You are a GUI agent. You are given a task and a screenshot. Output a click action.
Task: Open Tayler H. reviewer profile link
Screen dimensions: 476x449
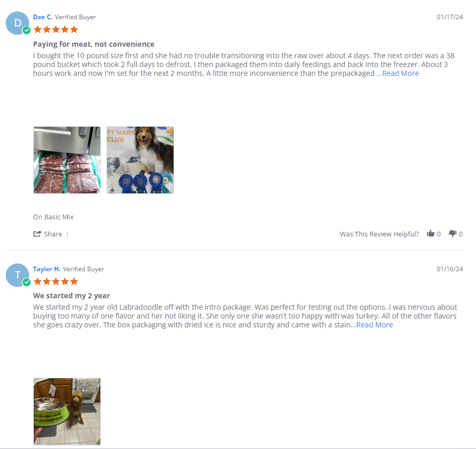tap(47, 269)
